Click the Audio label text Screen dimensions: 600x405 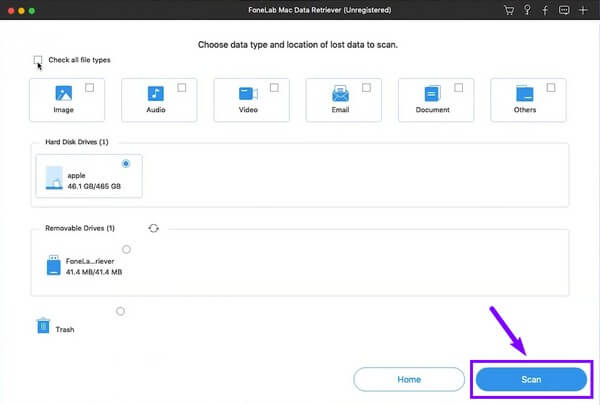156,110
